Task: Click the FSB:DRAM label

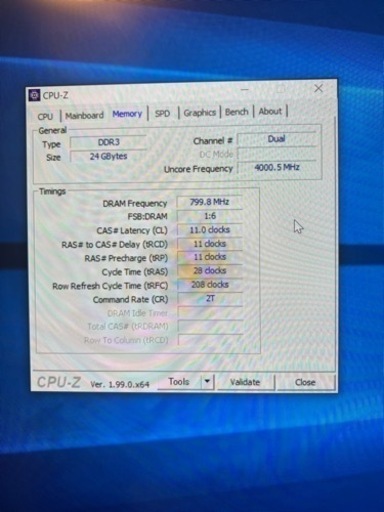Action: [147, 217]
